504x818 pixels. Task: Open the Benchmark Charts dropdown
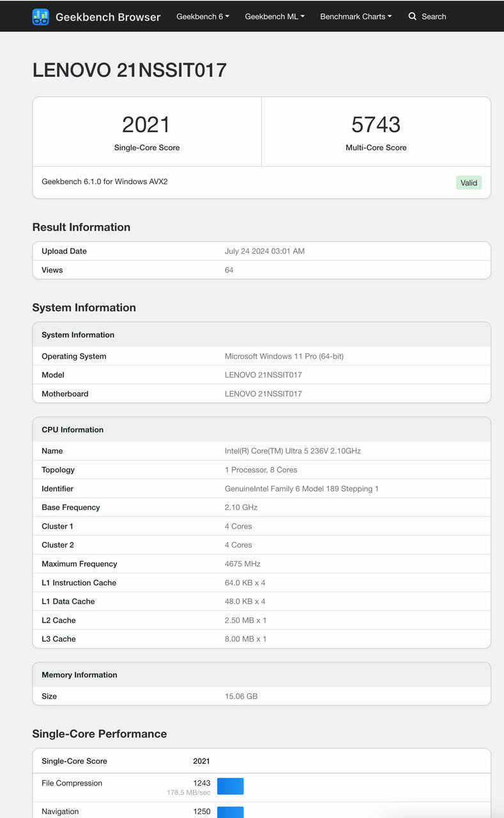pos(356,17)
